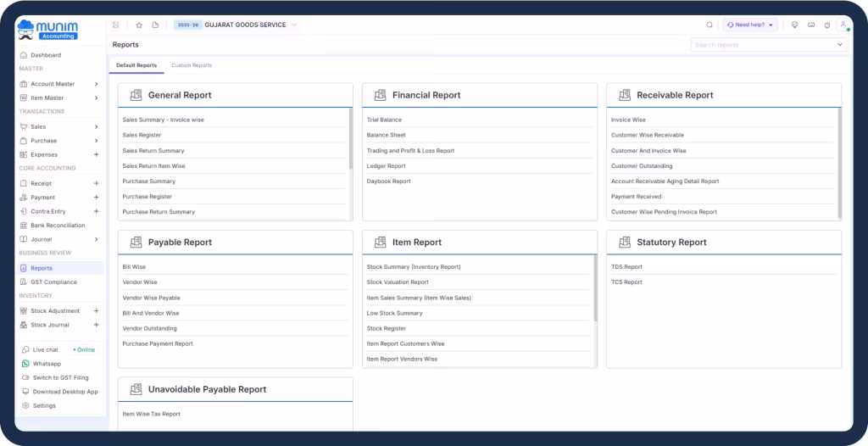Click the Whatsapp icon in the sidebar
868x446 pixels.
(25, 364)
